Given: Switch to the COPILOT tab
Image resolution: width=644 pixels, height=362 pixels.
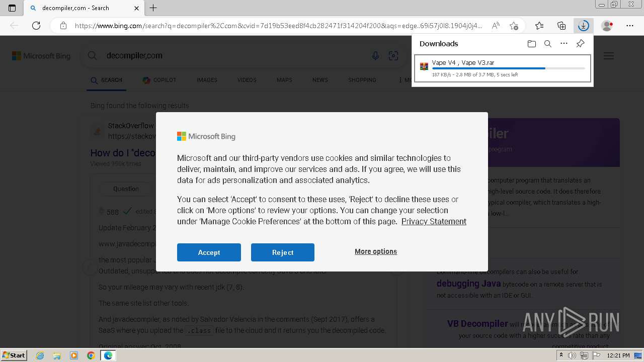Looking at the screenshot, I should coord(159,80).
